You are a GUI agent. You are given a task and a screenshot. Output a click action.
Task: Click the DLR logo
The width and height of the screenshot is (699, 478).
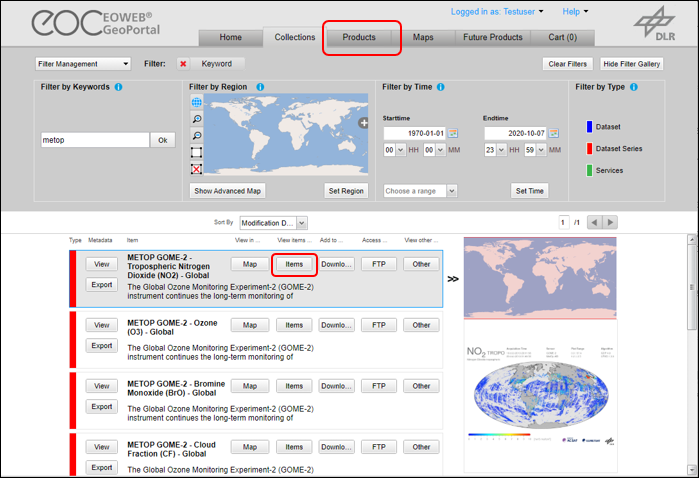[x=655, y=24]
